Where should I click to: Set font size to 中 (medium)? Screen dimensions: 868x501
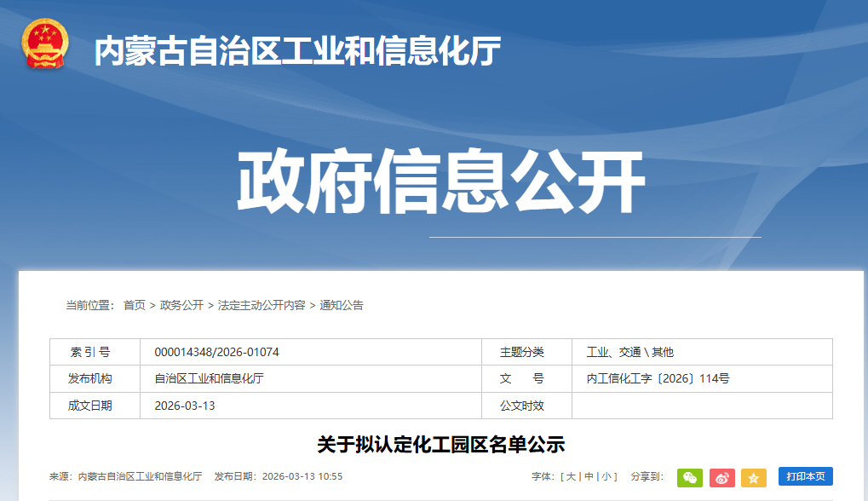pos(589,477)
